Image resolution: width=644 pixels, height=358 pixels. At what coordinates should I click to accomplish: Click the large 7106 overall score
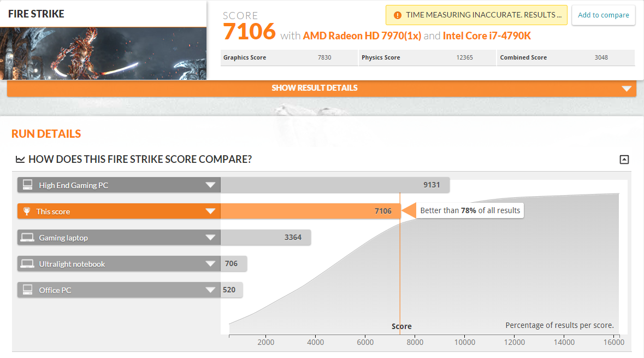[249, 32]
